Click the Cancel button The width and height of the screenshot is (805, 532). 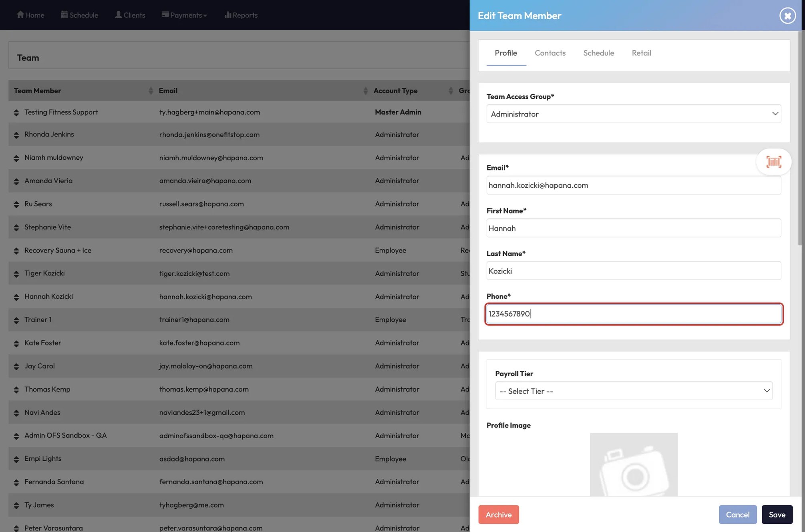point(737,514)
